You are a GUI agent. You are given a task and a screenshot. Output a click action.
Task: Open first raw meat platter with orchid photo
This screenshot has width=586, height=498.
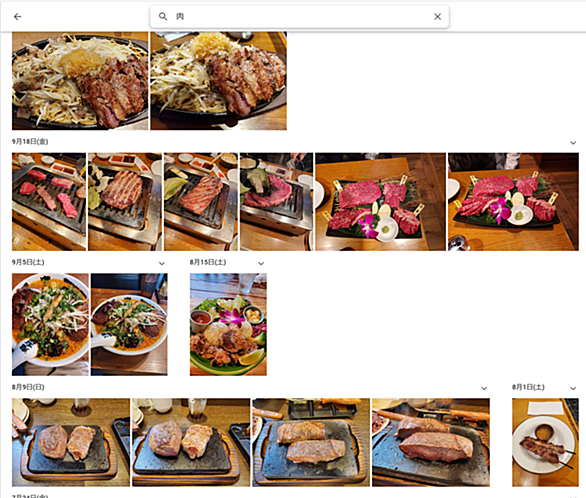[380, 201]
